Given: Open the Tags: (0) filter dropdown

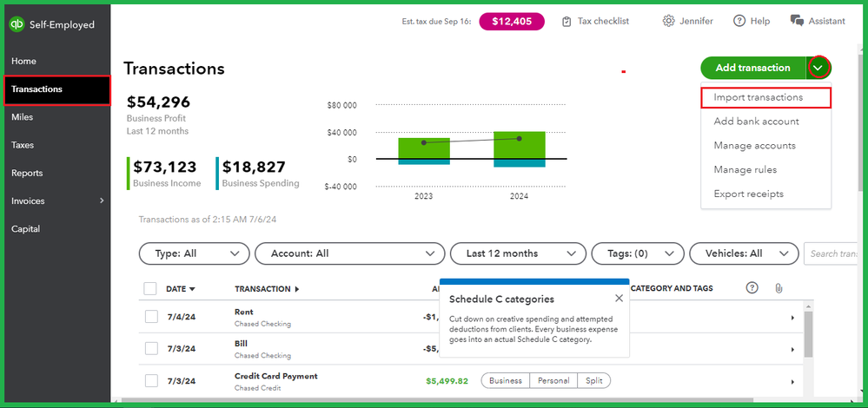Looking at the screenshot, I should pos(638,253).
